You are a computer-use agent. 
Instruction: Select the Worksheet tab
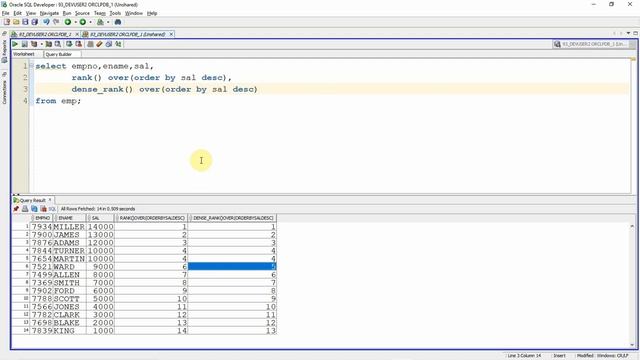click(24, 54)
